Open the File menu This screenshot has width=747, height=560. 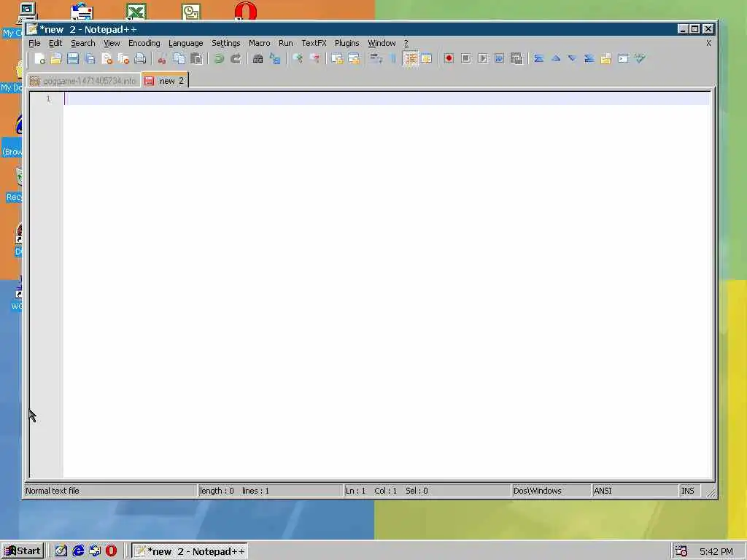pyautogui.click(x=34, y=43)
